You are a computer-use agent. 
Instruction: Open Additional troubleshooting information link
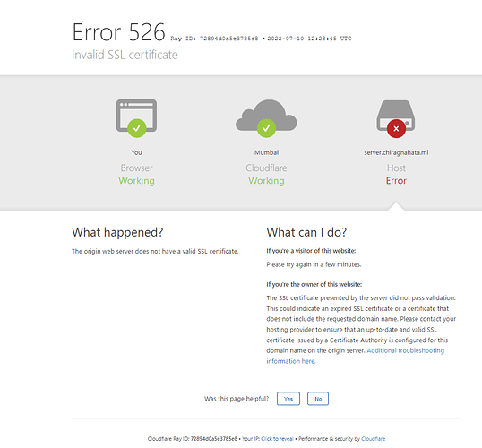355,356
